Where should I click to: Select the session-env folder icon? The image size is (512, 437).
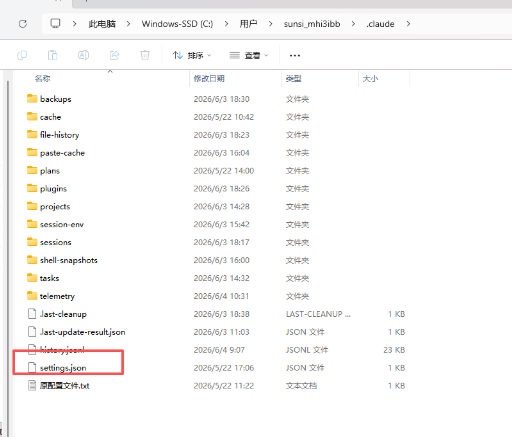pos(32,224)
